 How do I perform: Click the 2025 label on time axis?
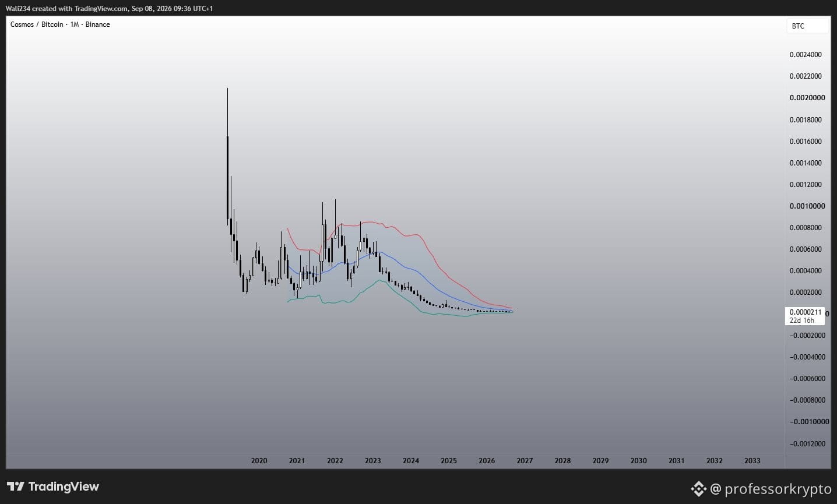(x=449, y=461)
